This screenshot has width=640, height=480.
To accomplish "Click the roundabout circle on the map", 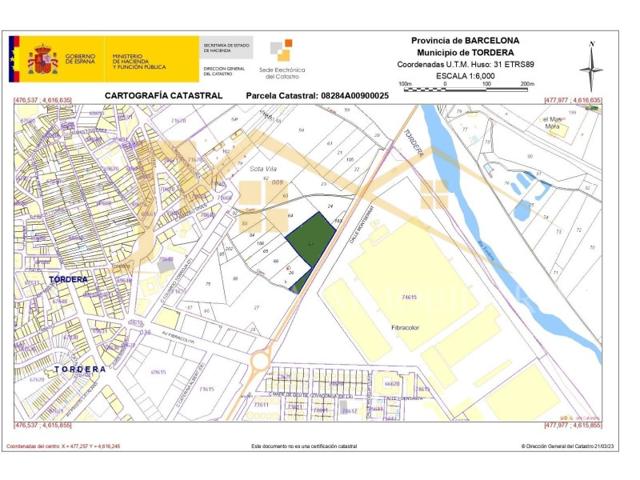I will [x=260, y=361].
